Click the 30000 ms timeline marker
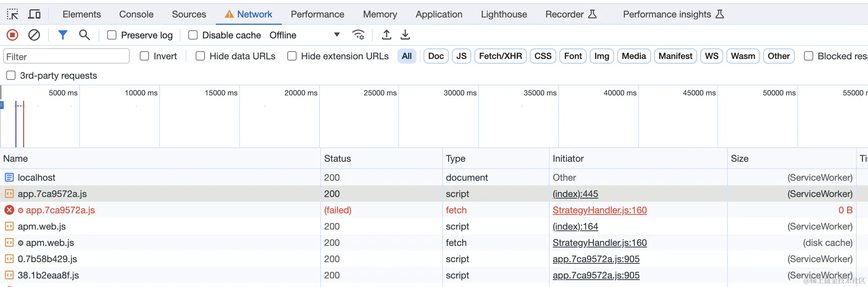868x287 pixels. (x=460, y=93)
